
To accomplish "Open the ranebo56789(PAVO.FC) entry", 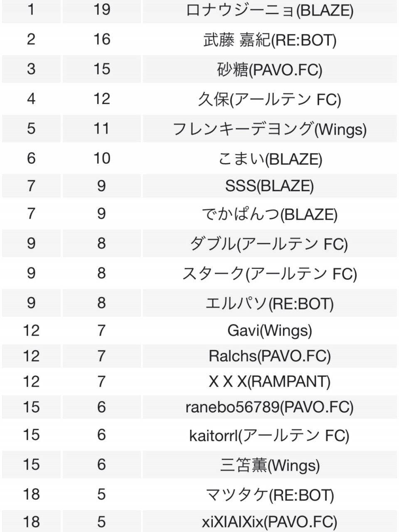I will (x=269, y=407).
